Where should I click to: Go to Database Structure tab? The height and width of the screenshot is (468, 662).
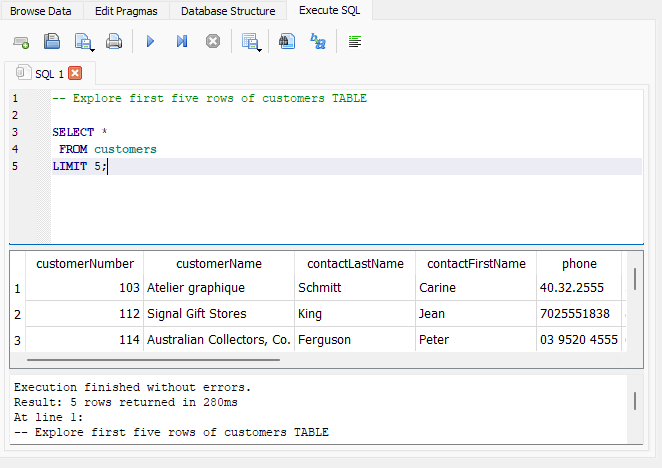coord(227,11)
